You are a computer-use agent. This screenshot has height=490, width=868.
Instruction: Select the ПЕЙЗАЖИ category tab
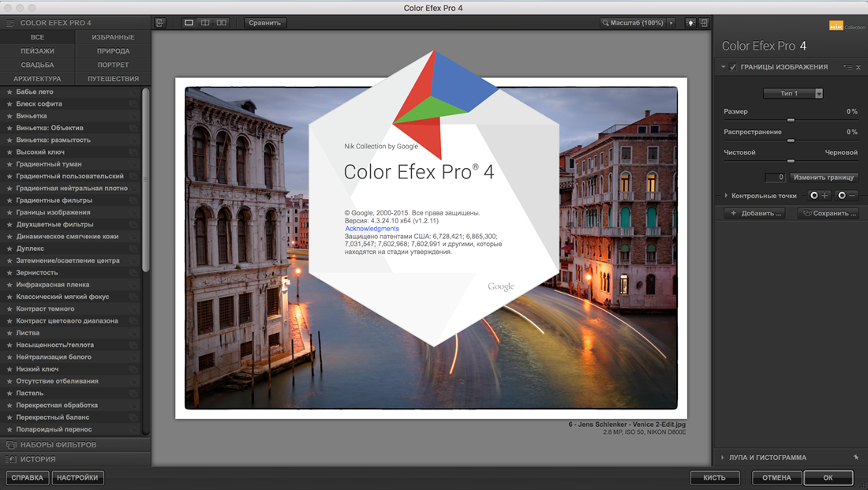tap(37, 51)
